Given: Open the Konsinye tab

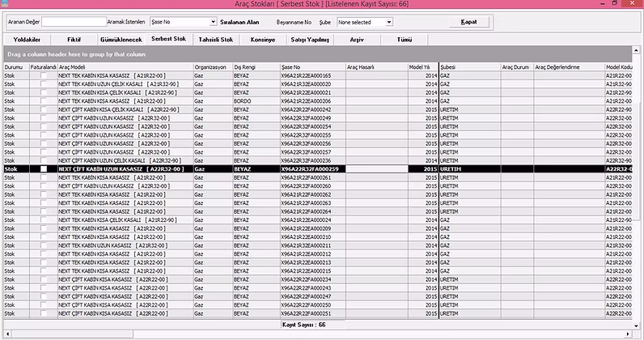Looking at the screenshot, I should [x=263, y=39].
